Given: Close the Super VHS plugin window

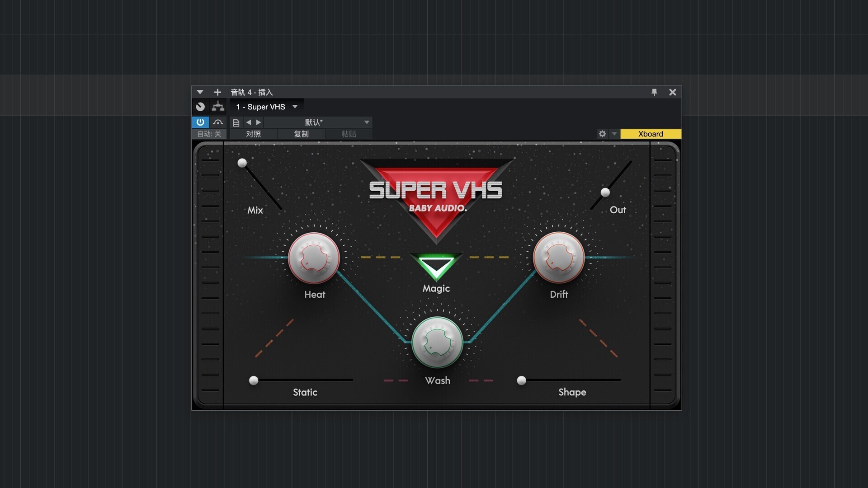Looking at the screenshot, I should click(x=673, y=92).
